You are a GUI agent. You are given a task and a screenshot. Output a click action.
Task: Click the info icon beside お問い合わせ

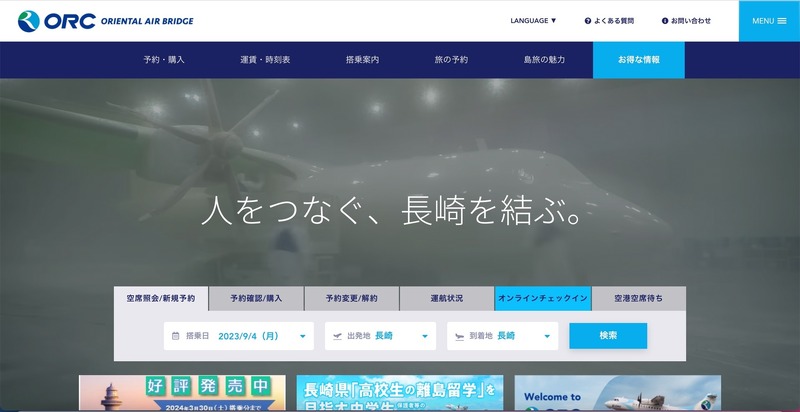point(665,21)
